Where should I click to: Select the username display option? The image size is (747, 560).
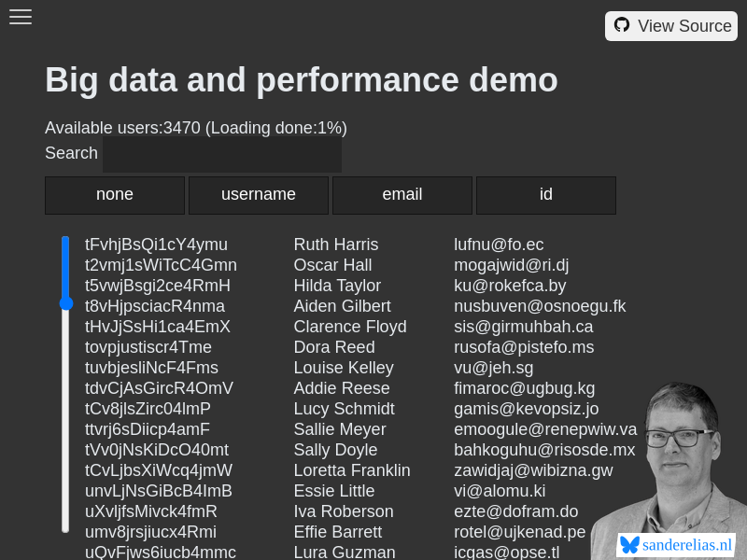coord(258,194)
